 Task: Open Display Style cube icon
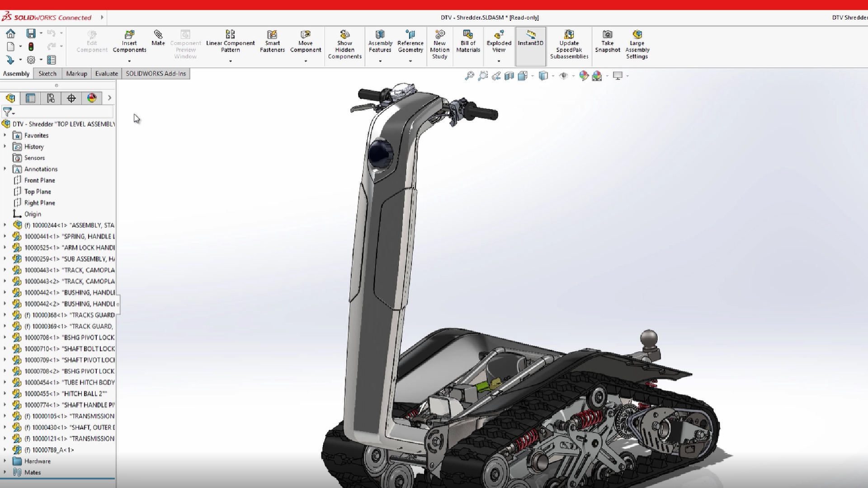pyautogui.click(x=543, y=76)
